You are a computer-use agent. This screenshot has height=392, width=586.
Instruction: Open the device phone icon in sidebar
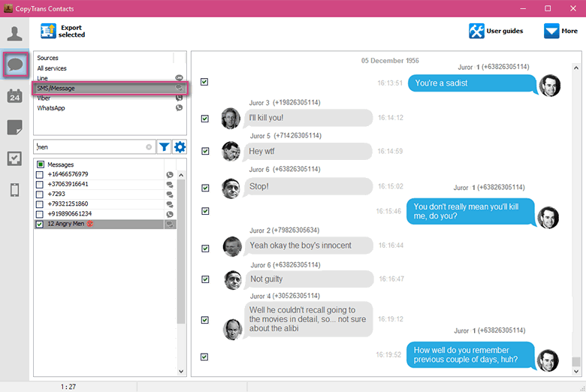coord(14,190)
